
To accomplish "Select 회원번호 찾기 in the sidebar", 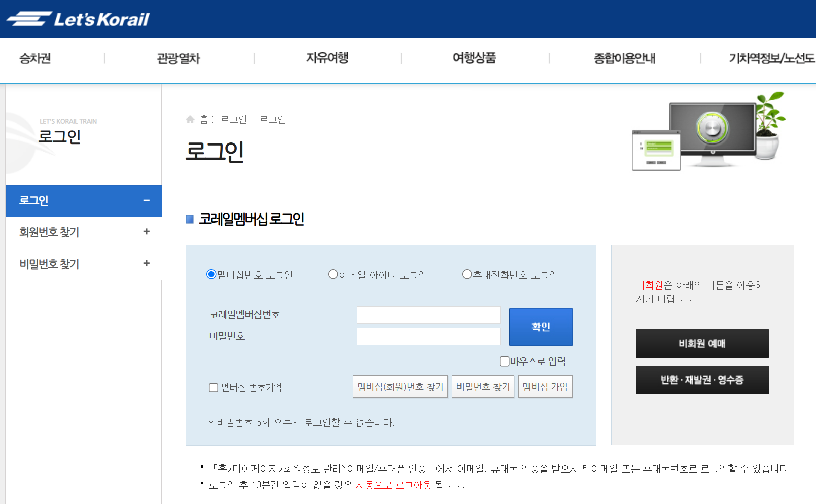I will pyautogui.click(x=84, y=232).
